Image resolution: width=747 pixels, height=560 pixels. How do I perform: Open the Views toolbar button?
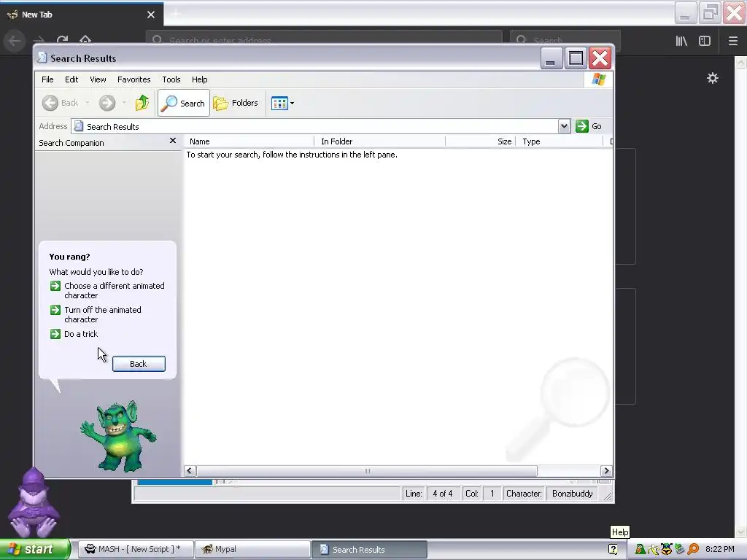tap(279, 103)
